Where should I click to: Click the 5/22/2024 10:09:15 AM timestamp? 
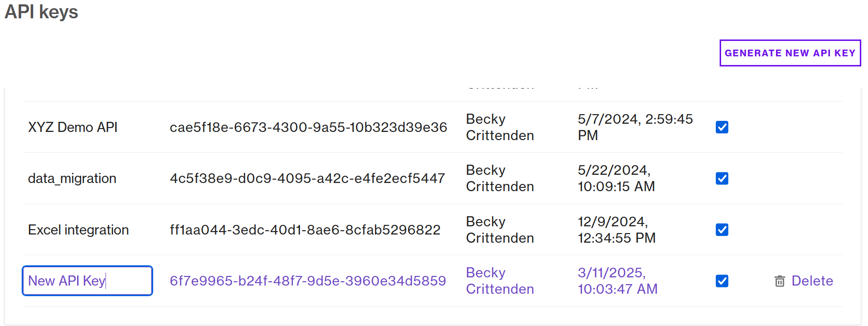(x=616, y=178)
